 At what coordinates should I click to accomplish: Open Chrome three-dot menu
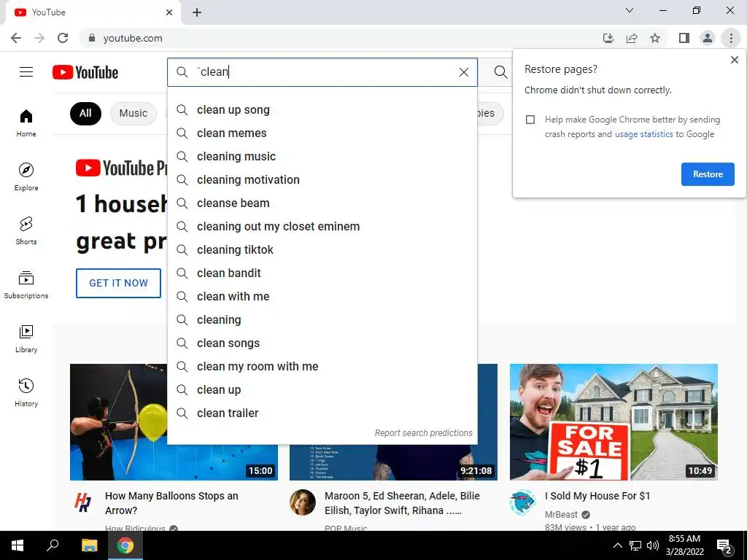(731, 38)
